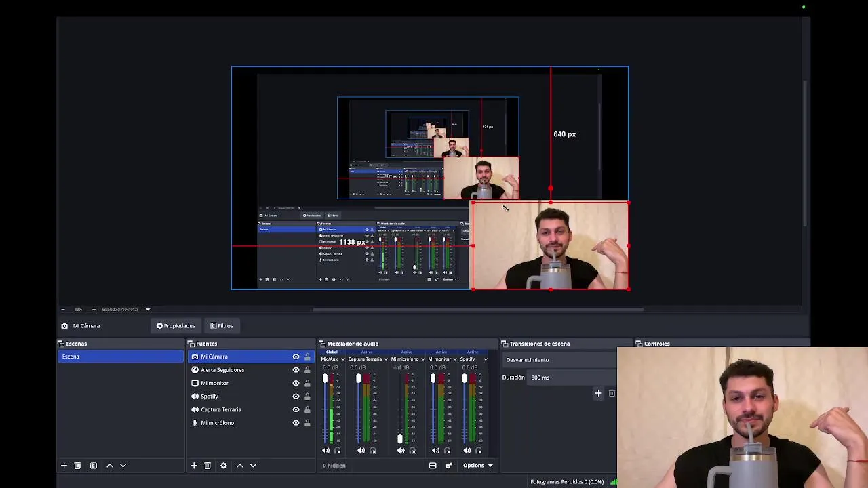This screenshot has height=488, width=868.
Task: Adjust Mi micrófono volume fader
Action: pyautogui.click(x=399, y=439)
